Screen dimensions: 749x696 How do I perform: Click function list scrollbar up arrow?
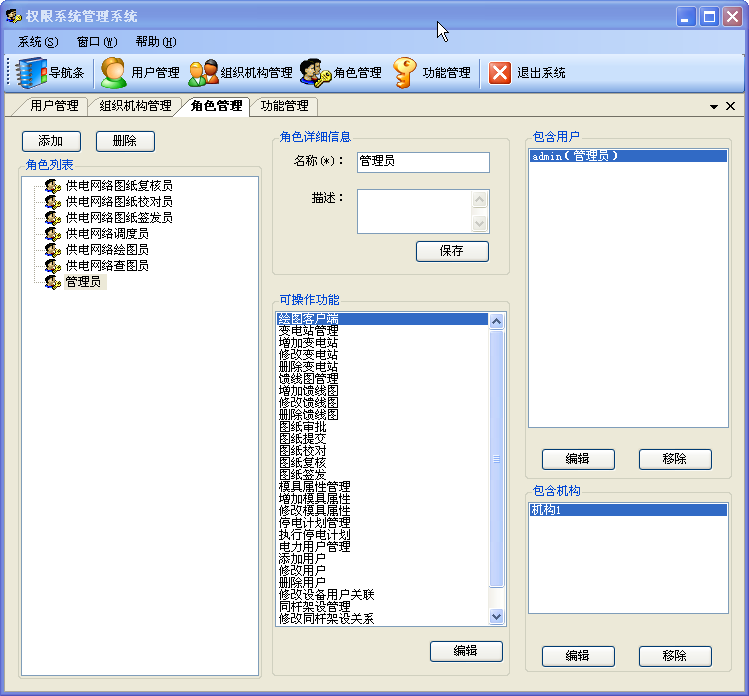pos(496,321)
